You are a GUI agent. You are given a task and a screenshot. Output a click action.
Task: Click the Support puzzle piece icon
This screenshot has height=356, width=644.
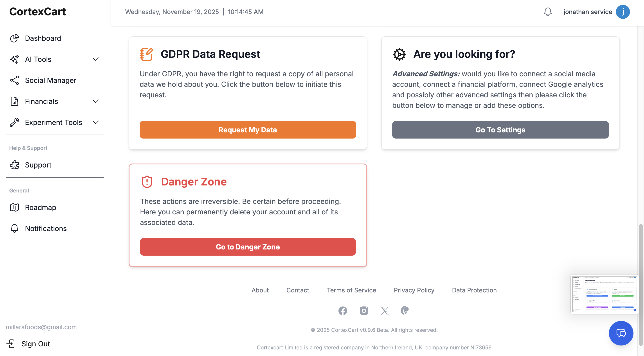click(14, 165)
